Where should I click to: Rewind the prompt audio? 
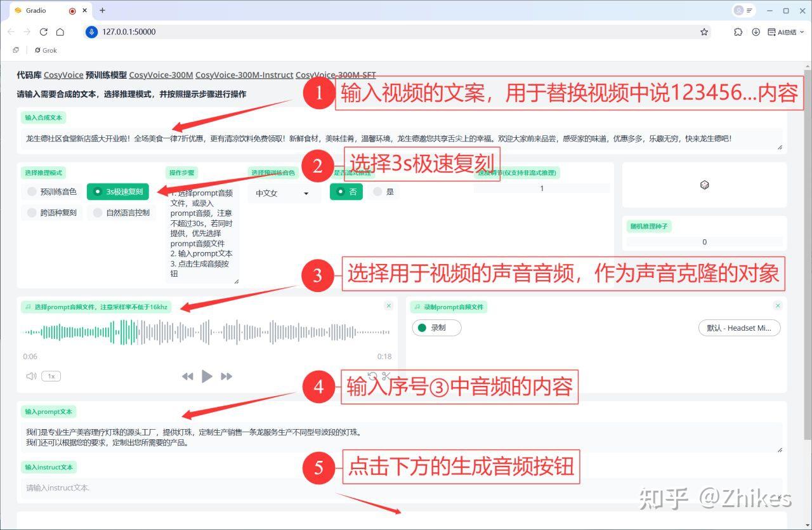pos(187,376)
